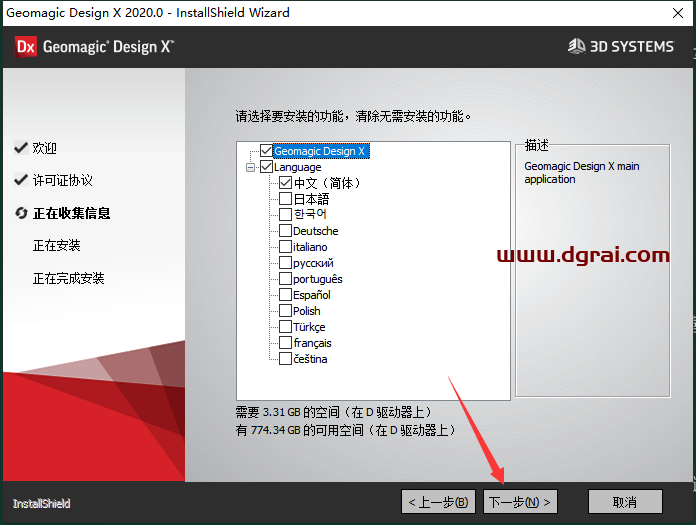
Task: Click the 3D Systems logo icon
Action: [x=577, y=46]
